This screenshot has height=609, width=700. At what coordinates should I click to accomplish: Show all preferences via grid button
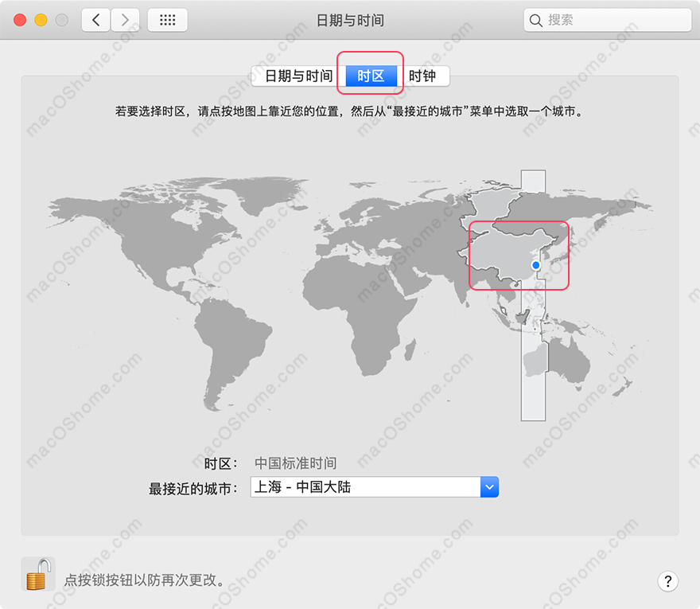167,20
